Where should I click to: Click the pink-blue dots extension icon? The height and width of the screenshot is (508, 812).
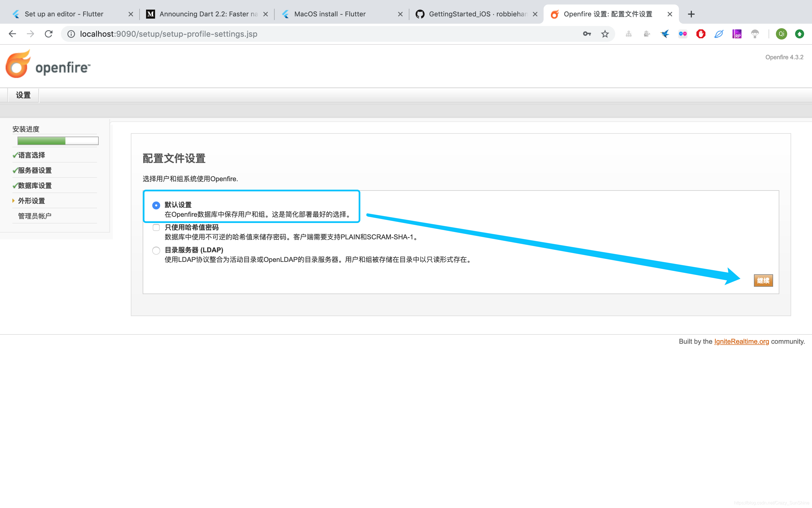(683, 34)
